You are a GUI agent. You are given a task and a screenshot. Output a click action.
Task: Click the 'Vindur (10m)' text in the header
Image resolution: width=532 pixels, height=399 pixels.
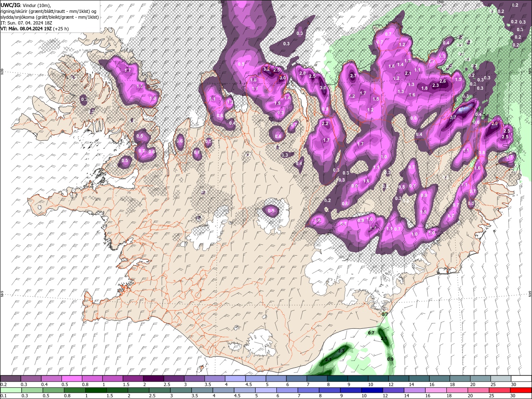pyautogui.click(x=36, y=5)
